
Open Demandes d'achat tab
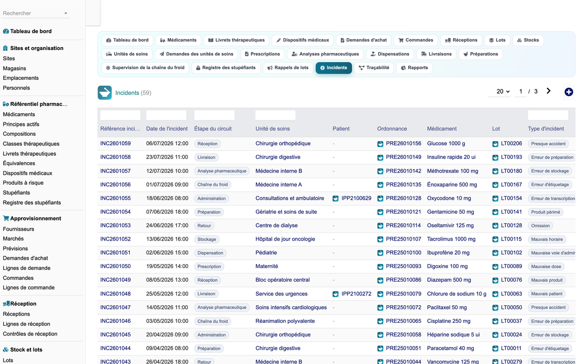click(x=364, y=40)
